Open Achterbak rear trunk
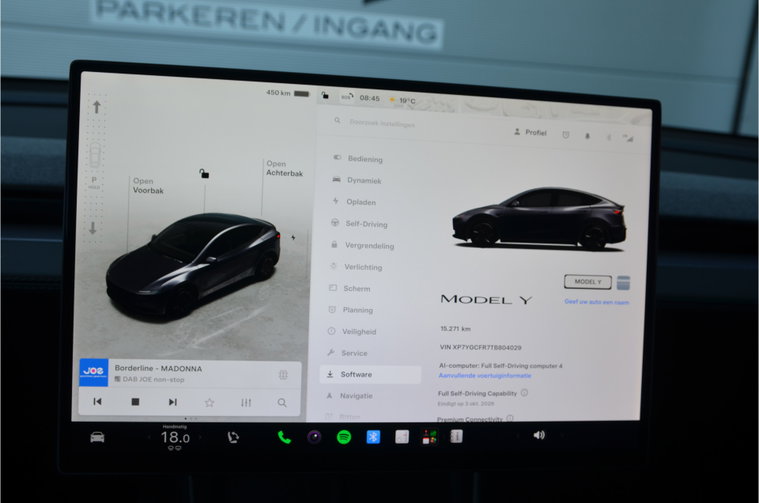 coord(285,168)
